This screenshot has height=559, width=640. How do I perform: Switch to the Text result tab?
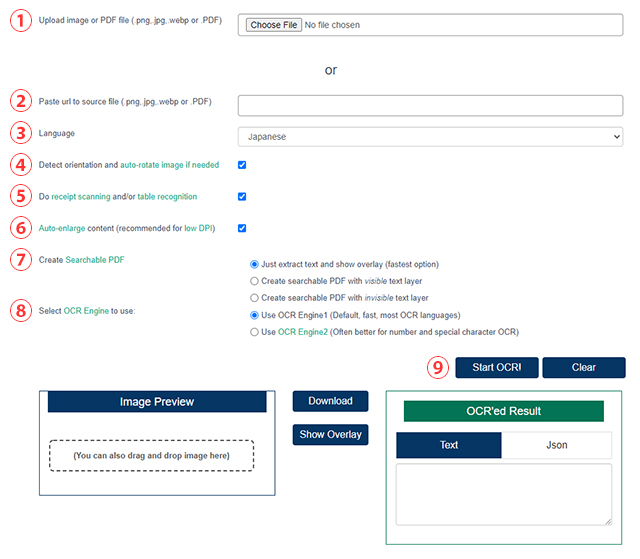point(449,445)
